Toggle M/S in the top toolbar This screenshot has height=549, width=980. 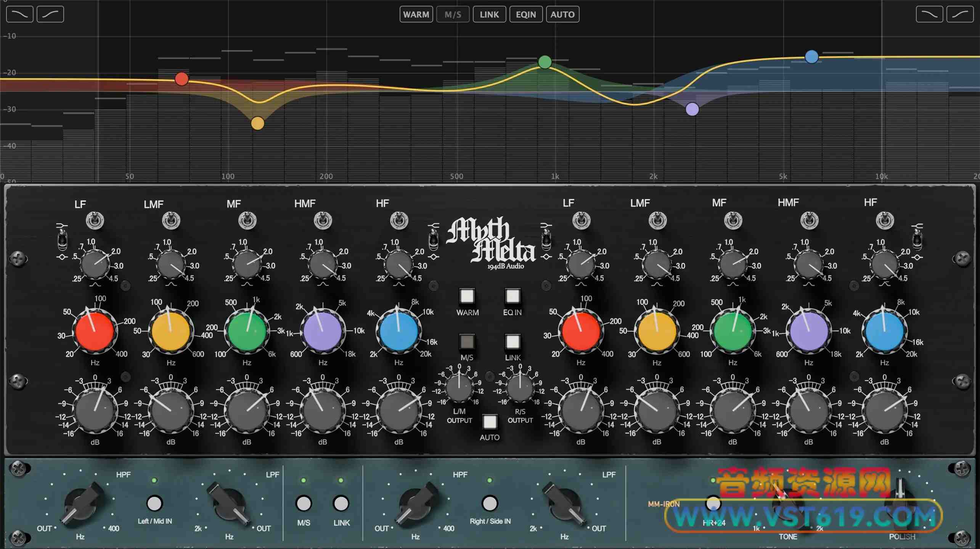(453, 14)
